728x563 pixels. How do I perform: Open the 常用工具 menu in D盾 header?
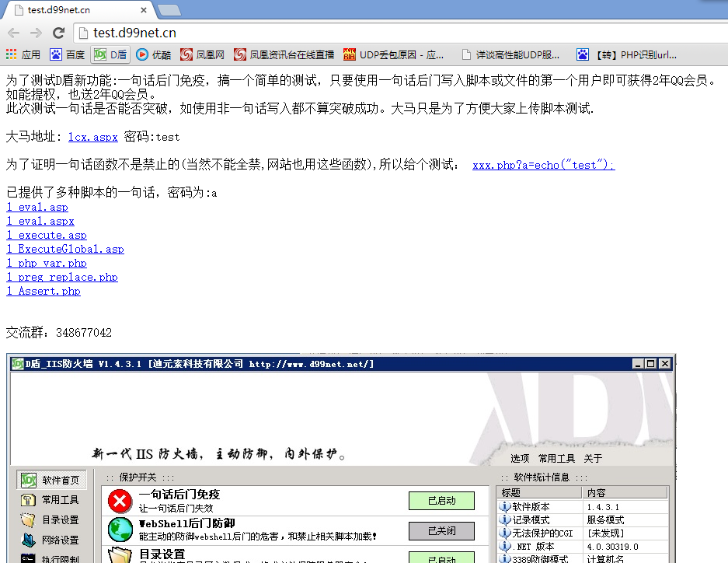tap(556, 459)
